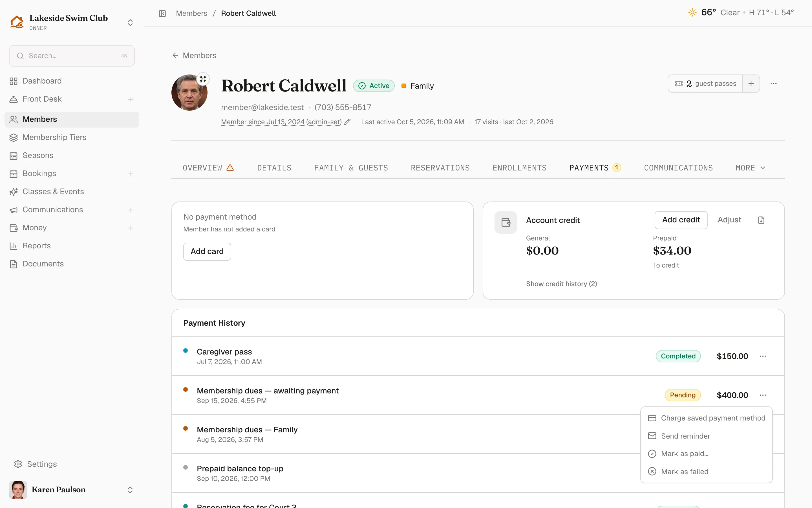Select Mark as failed option
812x508 pixels.
click(x=706, y=472)
